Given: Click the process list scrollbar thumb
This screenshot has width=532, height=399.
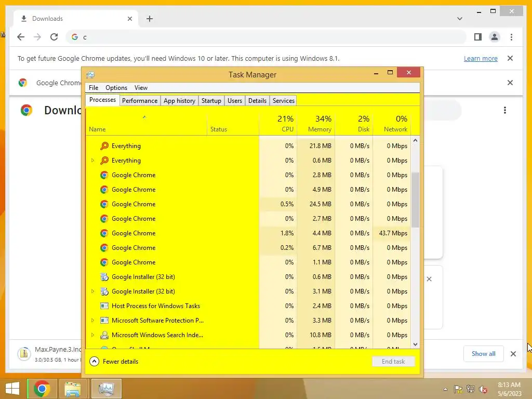Looking at the screenshot, I should pos(415,200).
